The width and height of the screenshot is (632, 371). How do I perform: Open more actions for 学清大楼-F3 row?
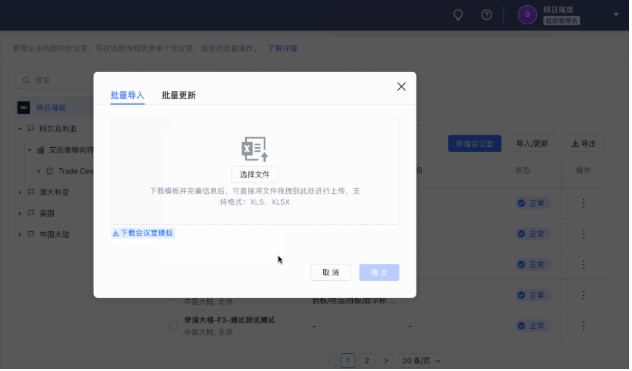pyautogui.click(x=584, y=327)
